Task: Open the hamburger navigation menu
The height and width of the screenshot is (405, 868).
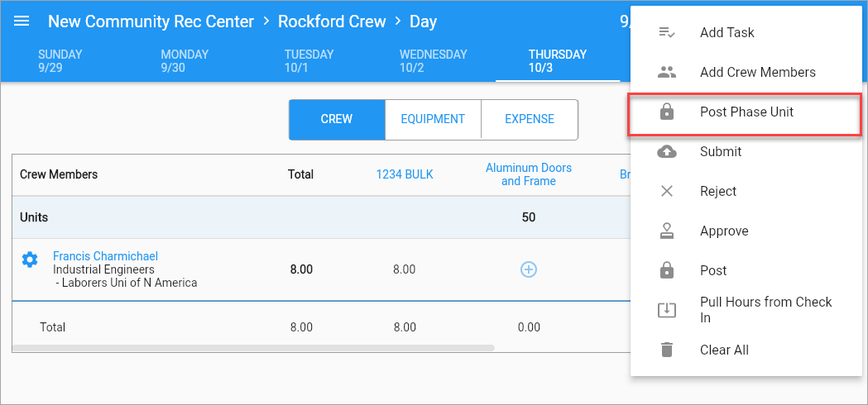Action: pyautogui.click(x=22, y=21)
